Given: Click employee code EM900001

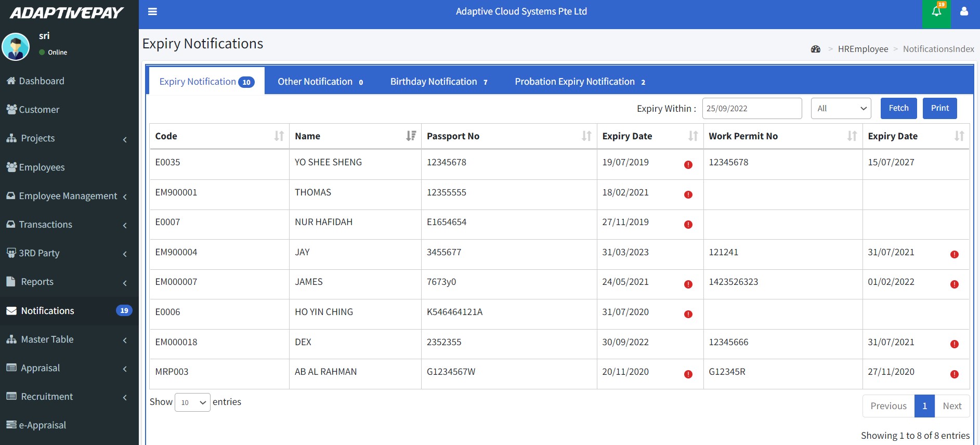Looking at the screenshot, I should [x=176, y=192].
